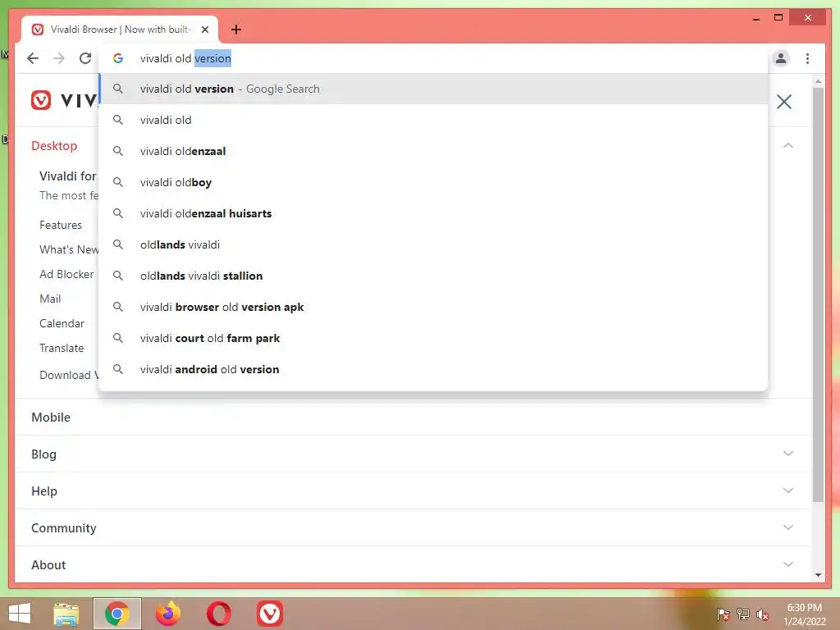Click the muted volume tray icon
This screenshot has height=630, width=840.
tap(763, 614)
